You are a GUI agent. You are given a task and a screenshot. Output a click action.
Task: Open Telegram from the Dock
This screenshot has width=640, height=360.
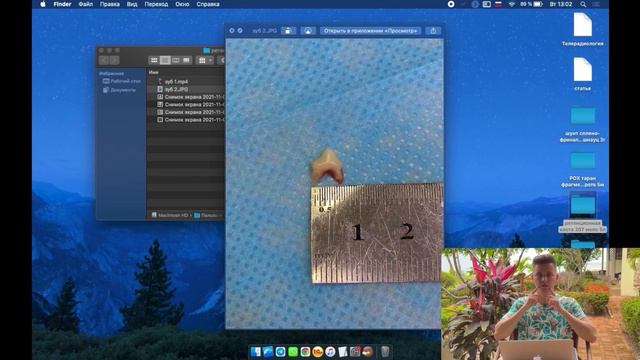[x=280, y=351]
